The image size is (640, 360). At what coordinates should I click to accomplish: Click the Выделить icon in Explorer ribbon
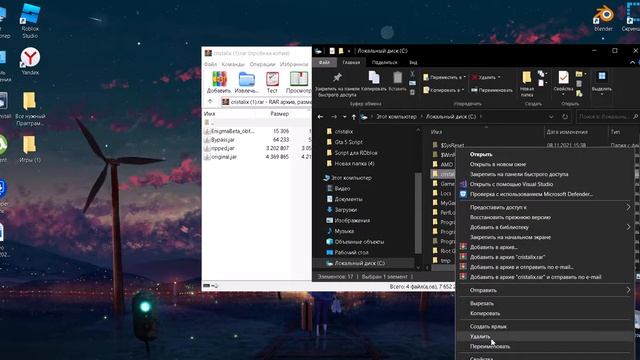pos(602,77)
